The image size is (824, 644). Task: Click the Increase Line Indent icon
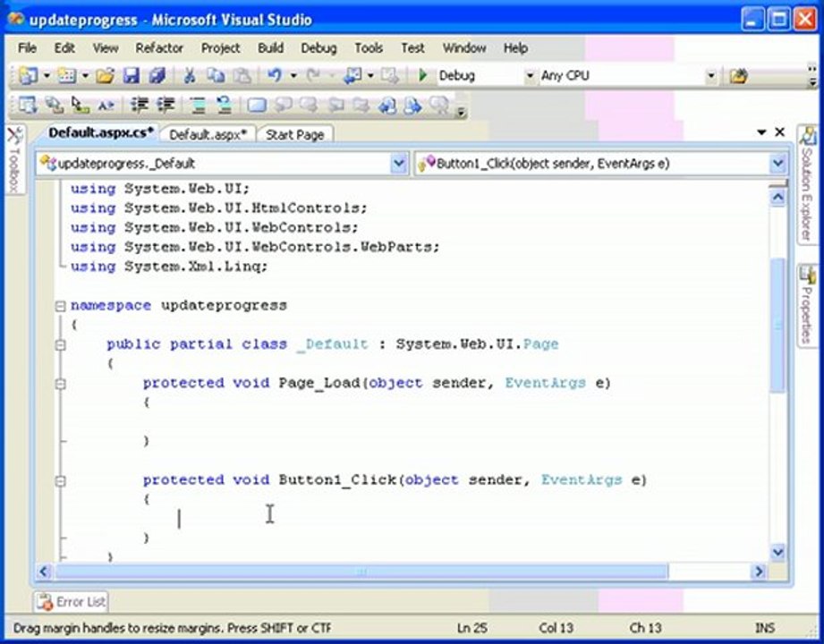pyautogui.click(x=166, y=105)
